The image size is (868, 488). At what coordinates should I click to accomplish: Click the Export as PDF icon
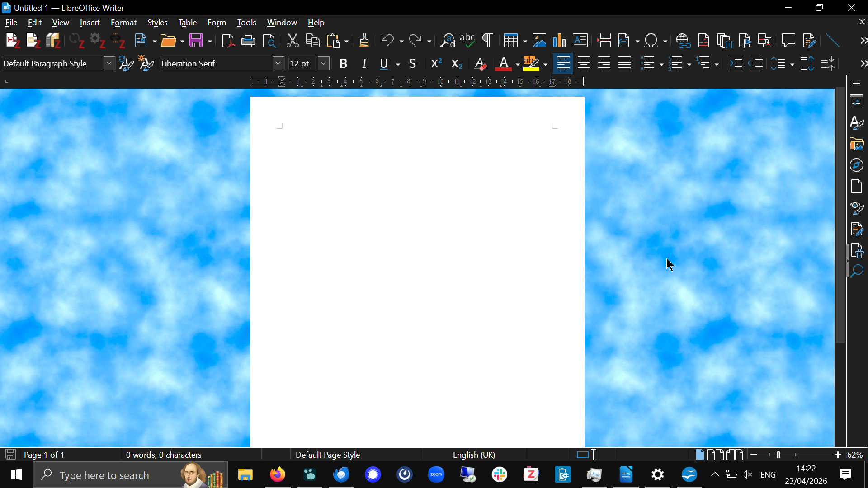228,41
